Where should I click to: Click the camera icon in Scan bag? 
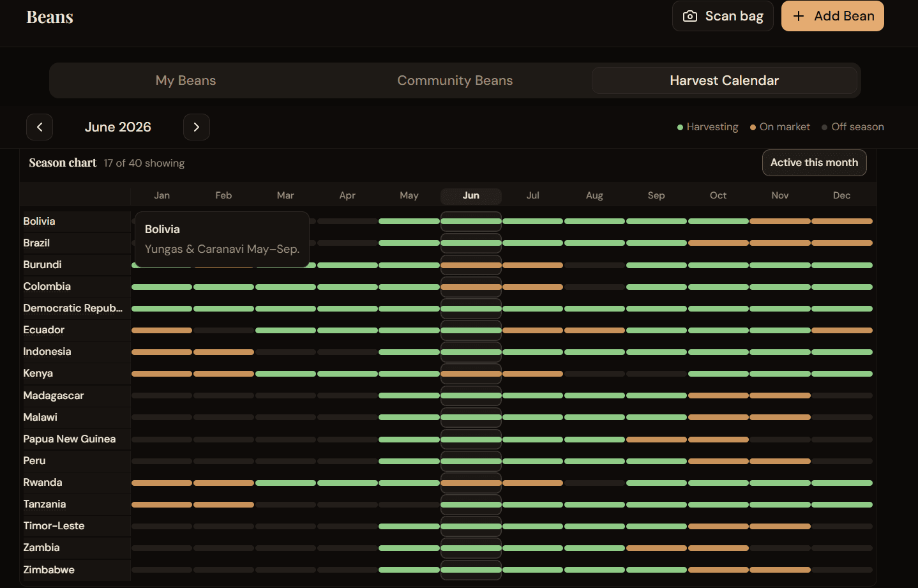tap(690, 16)
